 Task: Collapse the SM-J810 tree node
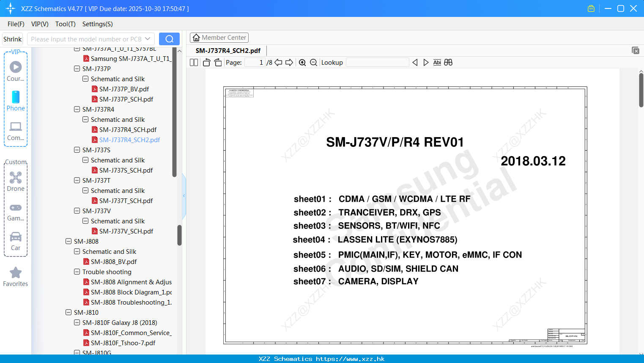[x=69, y=312]
